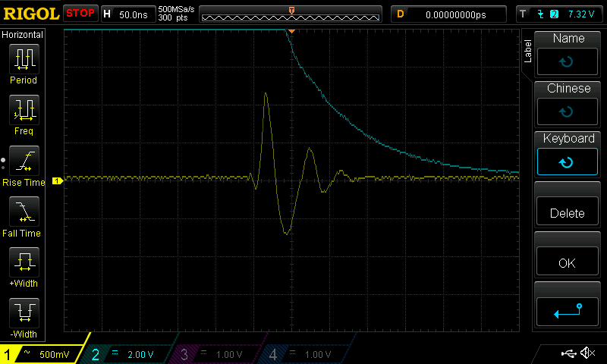Click the H horizontal scale label
The image size is (607, 364).
tap(107, 14)
